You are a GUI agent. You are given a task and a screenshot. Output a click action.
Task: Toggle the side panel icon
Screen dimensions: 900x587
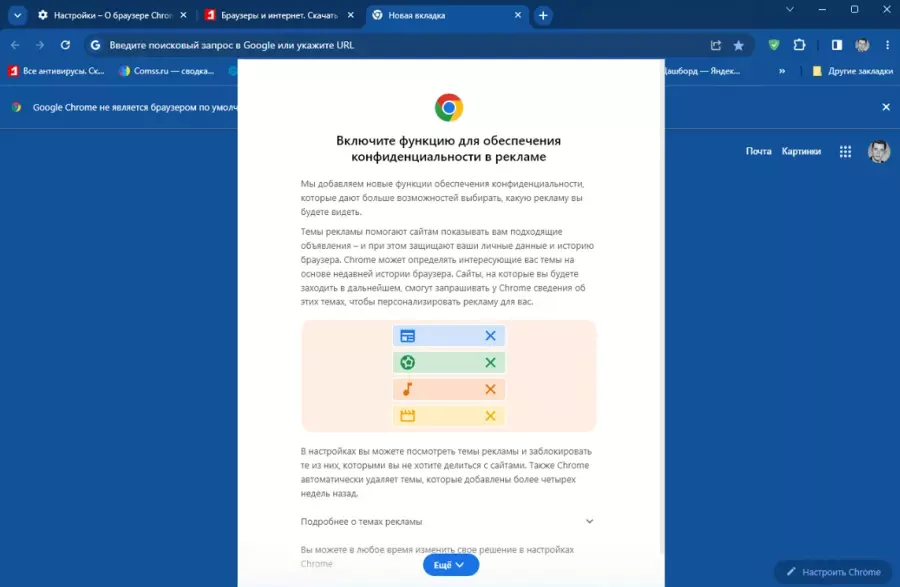837,45
